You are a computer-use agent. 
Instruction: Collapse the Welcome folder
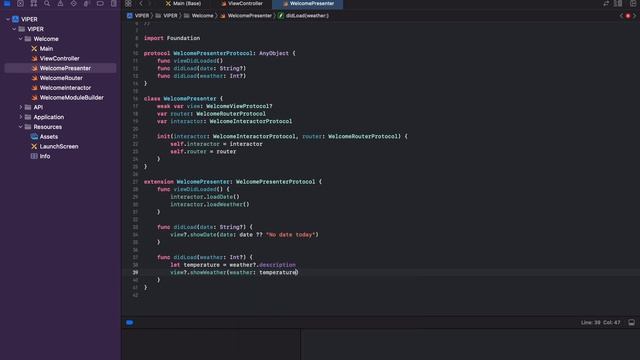click(21, 39)
